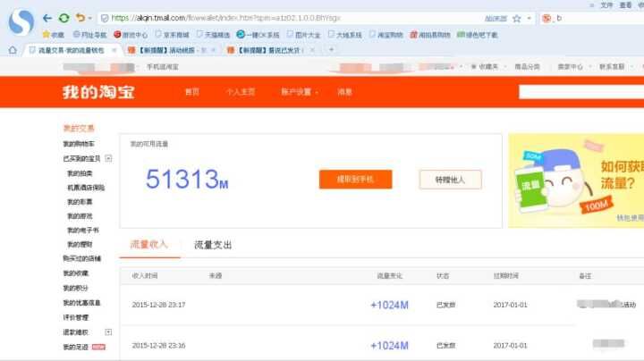Expand the plus box beside 退款维权
Viewport: 644px width, 361px height.
coord(108,332)
